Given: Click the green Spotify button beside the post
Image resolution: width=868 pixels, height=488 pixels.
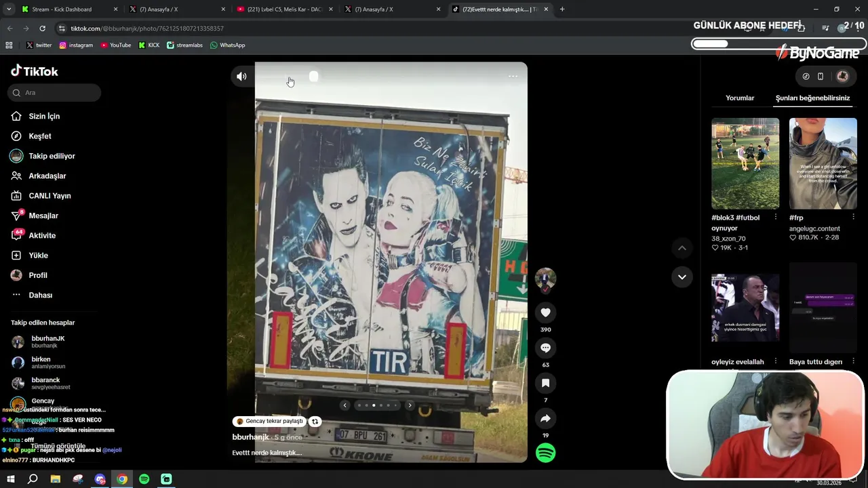Looking at the screenshot, I should 545,453.
